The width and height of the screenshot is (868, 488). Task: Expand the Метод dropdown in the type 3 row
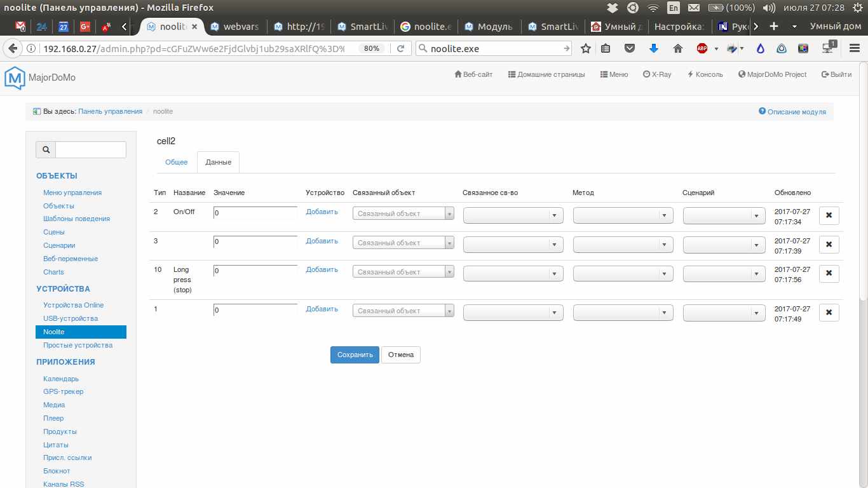(x=623, y=245)
